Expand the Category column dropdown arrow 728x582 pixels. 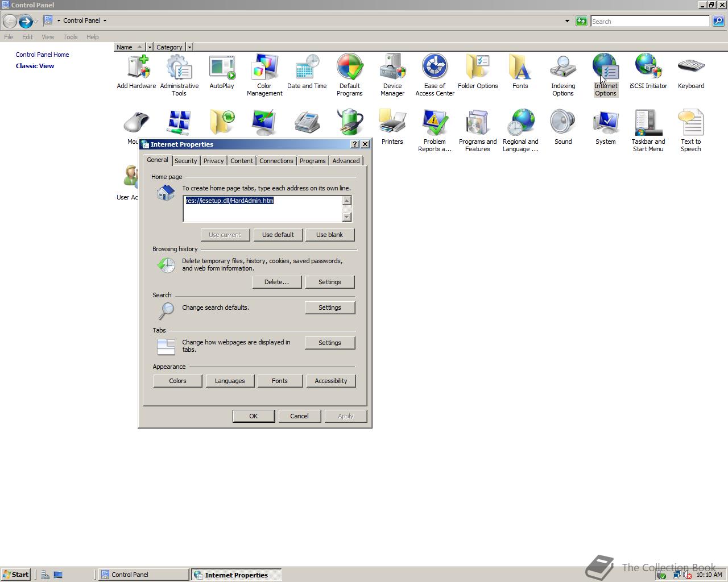[x=189, y=47]
